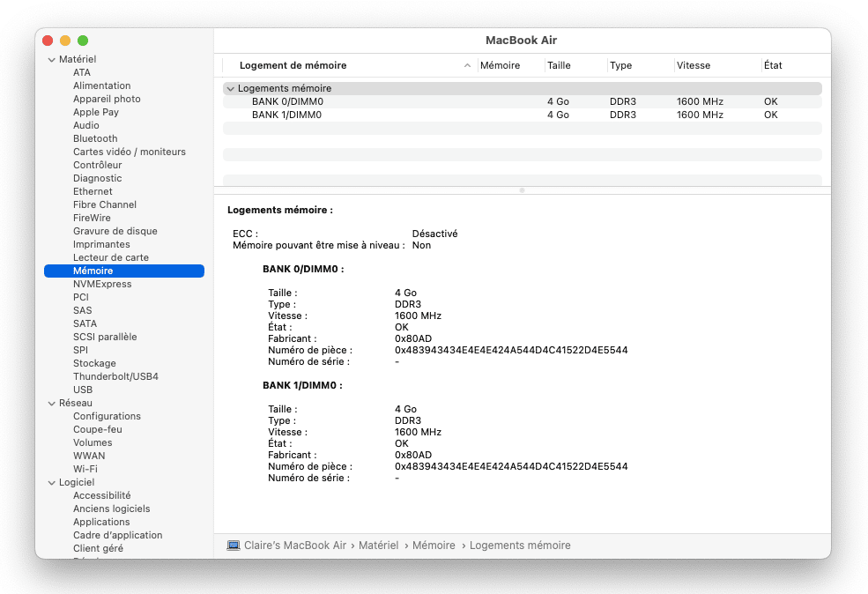Collapse the Réseau section in sidebar
The height and width of the screenshot is (594, 868).
click(51, 403)
